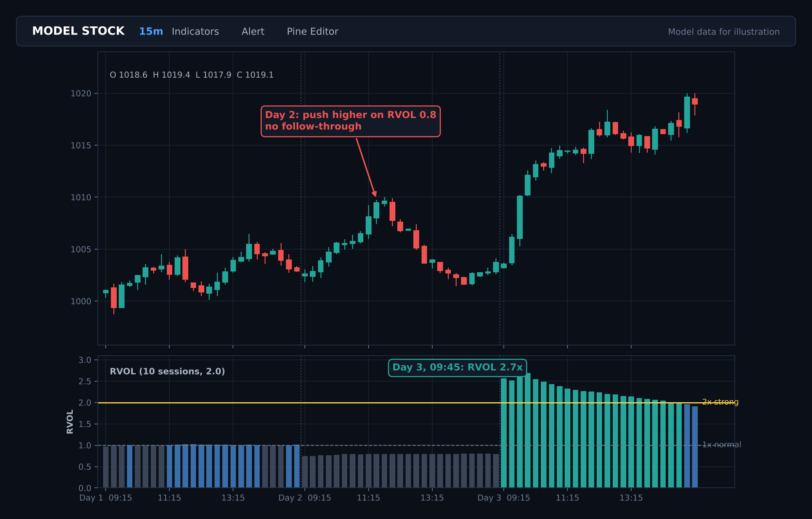
Task: Open the Indicators menu
Action: click(195, 32)
